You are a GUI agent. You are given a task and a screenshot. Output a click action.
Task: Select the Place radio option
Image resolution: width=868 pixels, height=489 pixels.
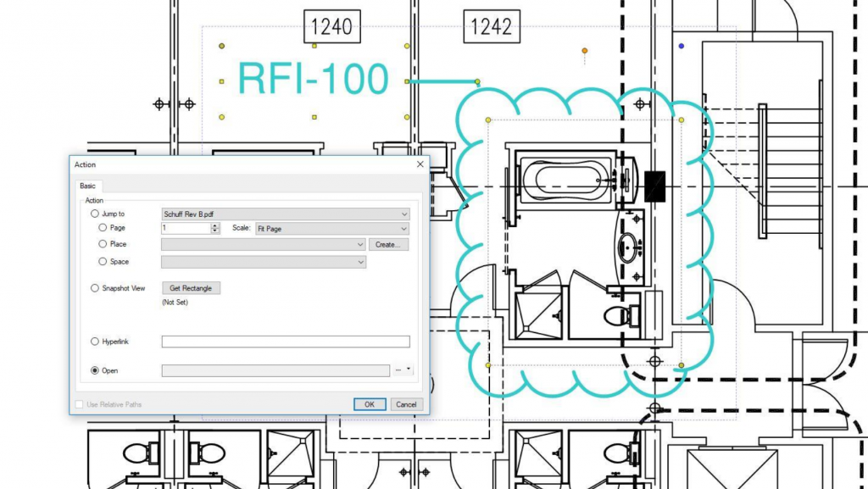point(103,244)
